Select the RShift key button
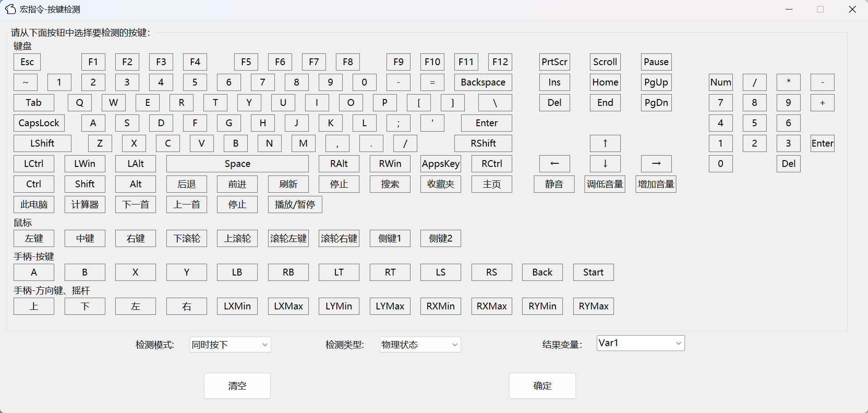This screenshot has width=868, height=413. [483, 143]
